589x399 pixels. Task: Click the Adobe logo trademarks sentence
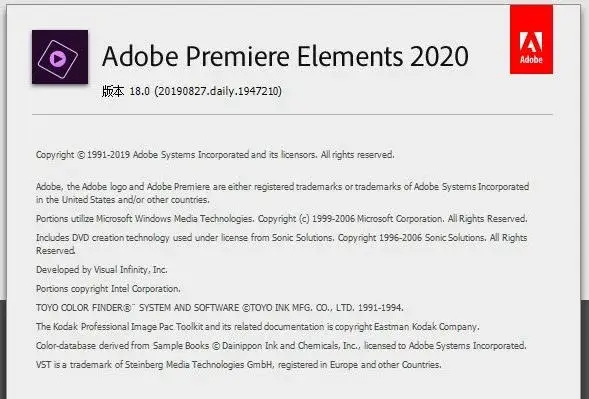(x=282, y=187)
